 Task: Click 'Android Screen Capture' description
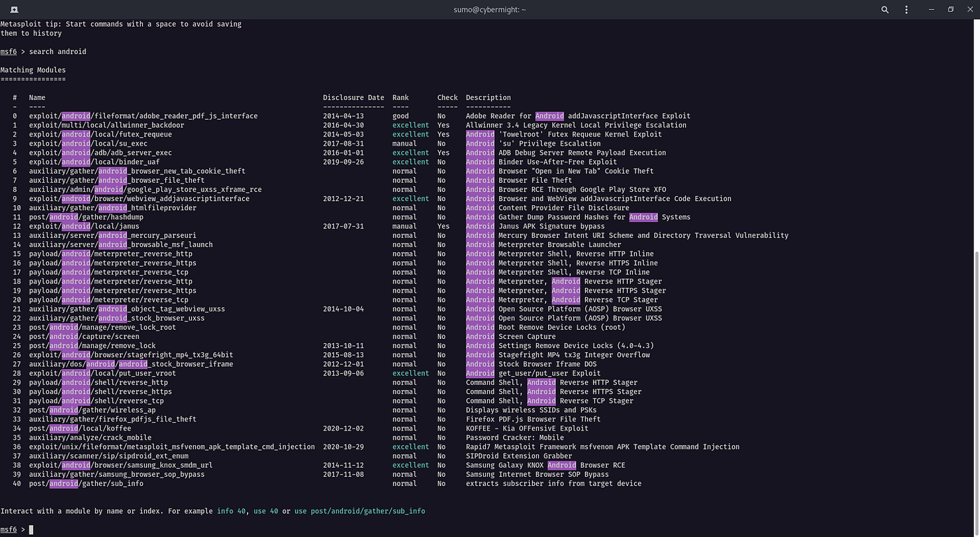(x=510, y=336)
